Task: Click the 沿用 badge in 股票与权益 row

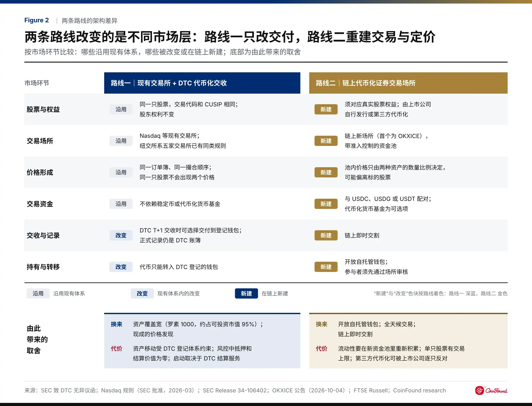Action: click(x=121, y=109)
